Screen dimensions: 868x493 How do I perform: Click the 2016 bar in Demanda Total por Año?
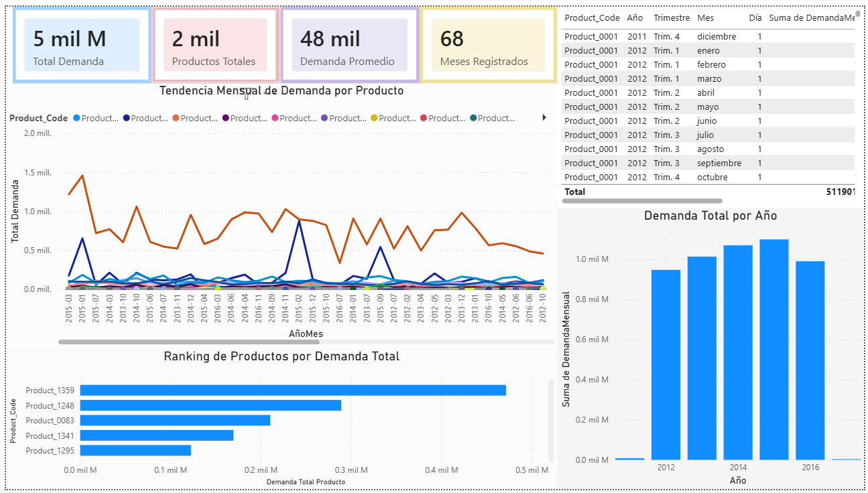click(x=810, y=360)
